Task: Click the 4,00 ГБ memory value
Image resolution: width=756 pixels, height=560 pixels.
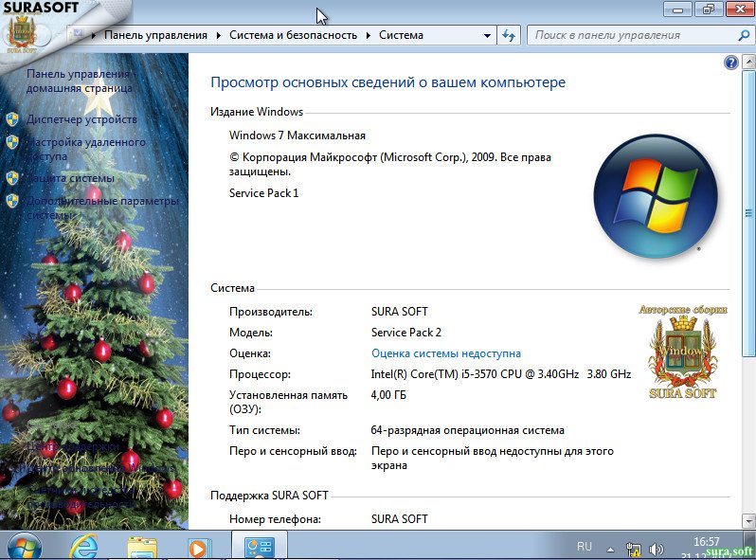Action: pyautogui.click(x=388, y=395)
